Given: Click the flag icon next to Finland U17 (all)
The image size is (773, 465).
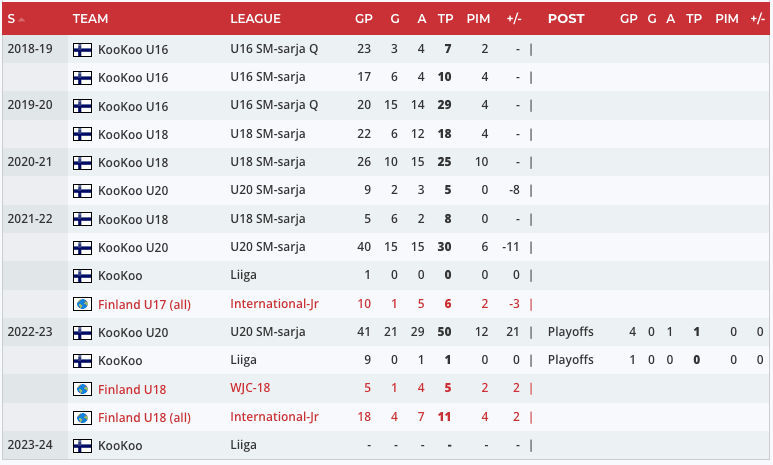Looking at the screenshot, I should pyautogui.click(x=82, y=304).
